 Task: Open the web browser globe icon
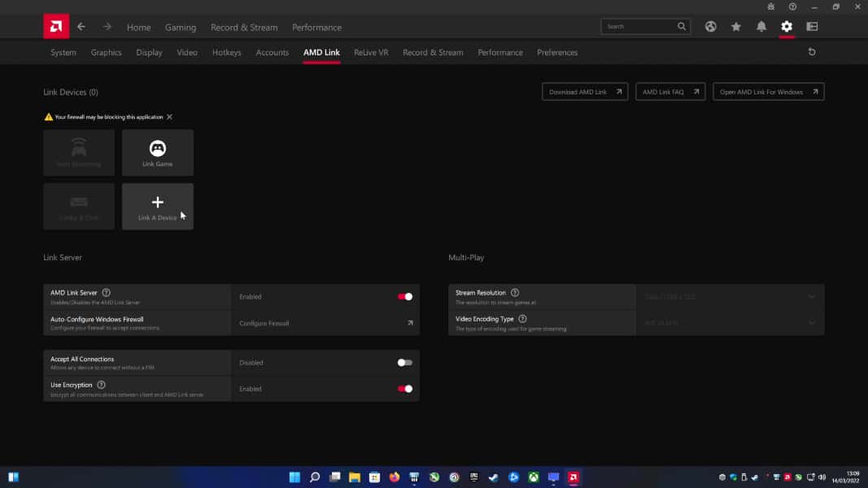pos(711,27)
